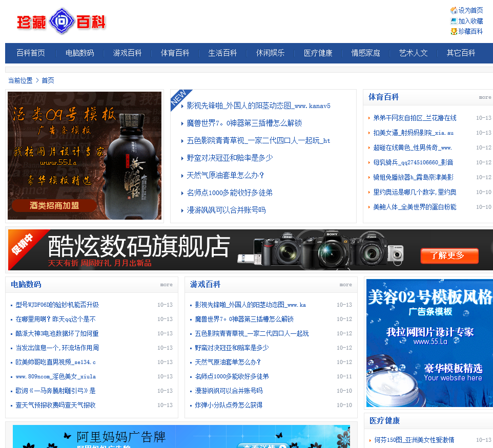Click the 游戏百科 section heading
The height and width of the screenshot is (448, 493).
(x=206, y=284)
